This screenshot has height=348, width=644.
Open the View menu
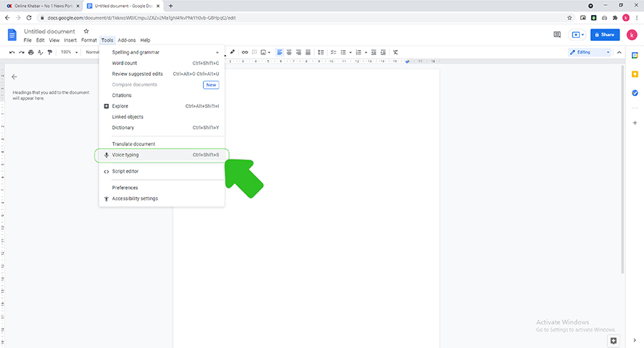(x=54, y=40)
